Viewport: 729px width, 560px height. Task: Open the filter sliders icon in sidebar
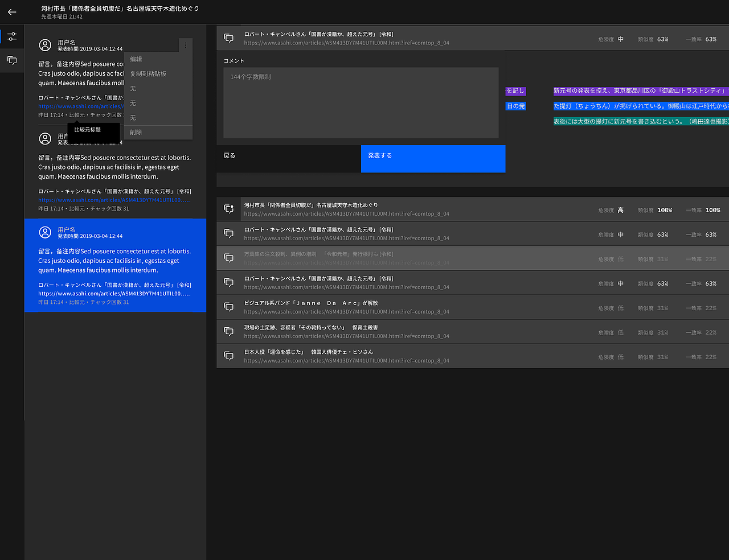tap(12, 37)
